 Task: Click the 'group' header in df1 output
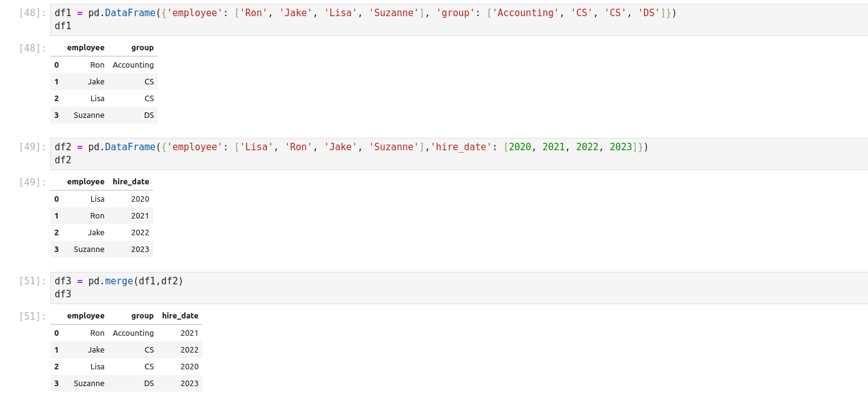(x=142, y=48)
